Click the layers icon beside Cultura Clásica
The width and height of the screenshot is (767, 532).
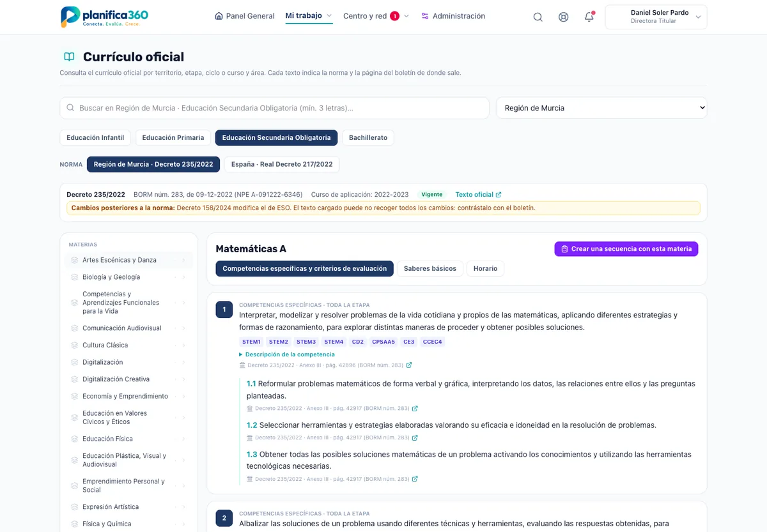75,345
